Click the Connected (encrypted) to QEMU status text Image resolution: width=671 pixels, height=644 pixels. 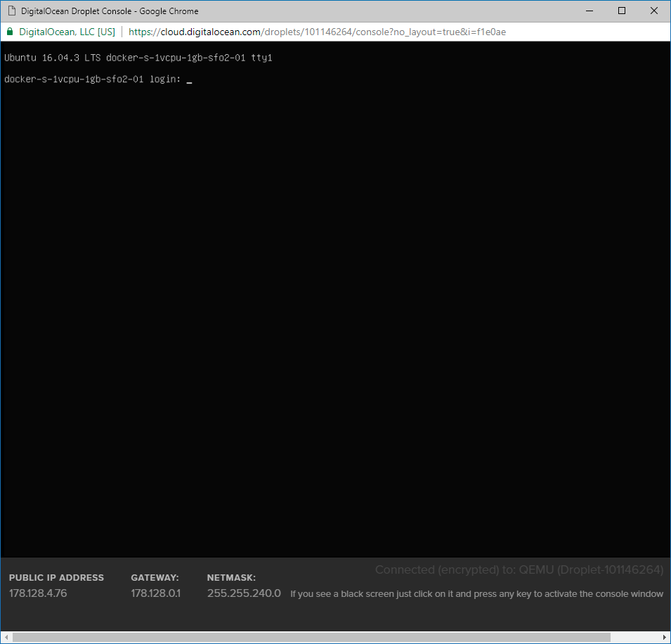(x=519, y=569)
